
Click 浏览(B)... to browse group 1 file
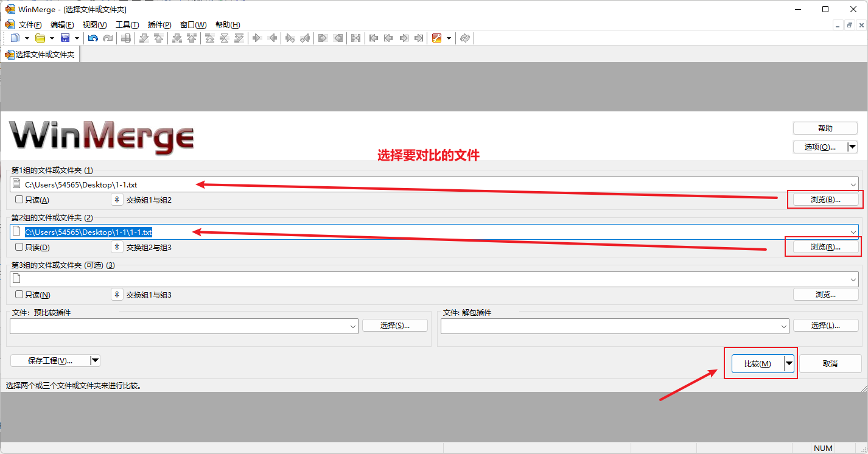tap(825, 200)
